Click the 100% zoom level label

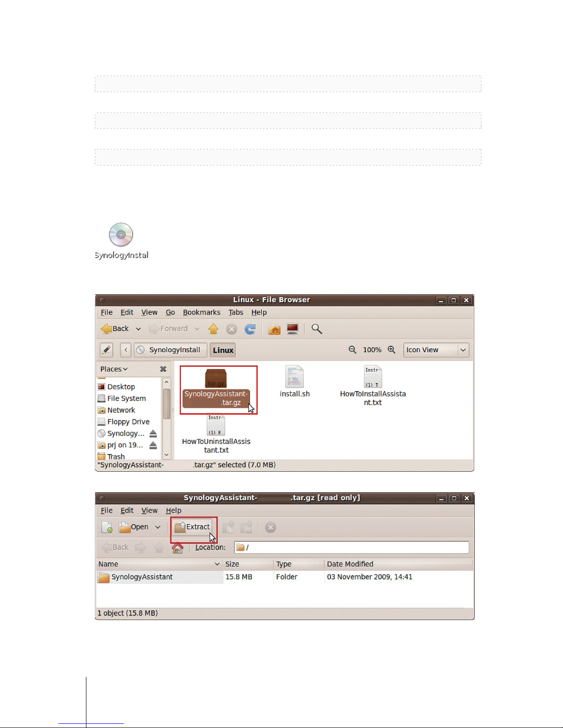click(x=372, y=350)
